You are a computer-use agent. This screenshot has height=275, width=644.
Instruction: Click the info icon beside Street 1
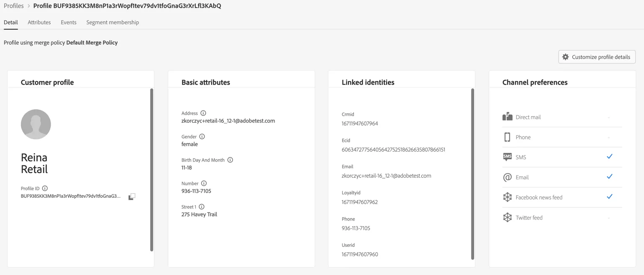click(x=202, y=207)
